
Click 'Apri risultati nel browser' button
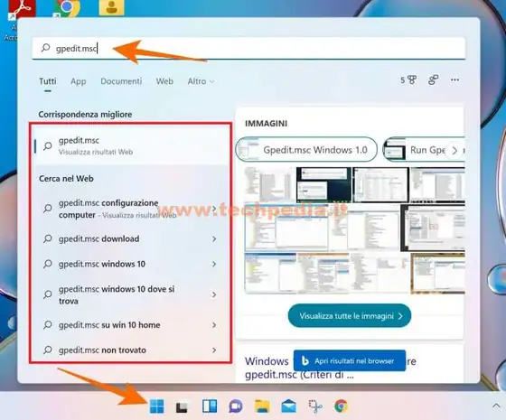tap(350, 360)
